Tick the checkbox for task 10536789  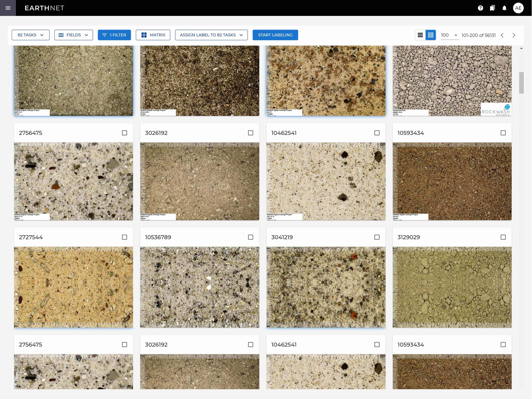click(251, 237)
